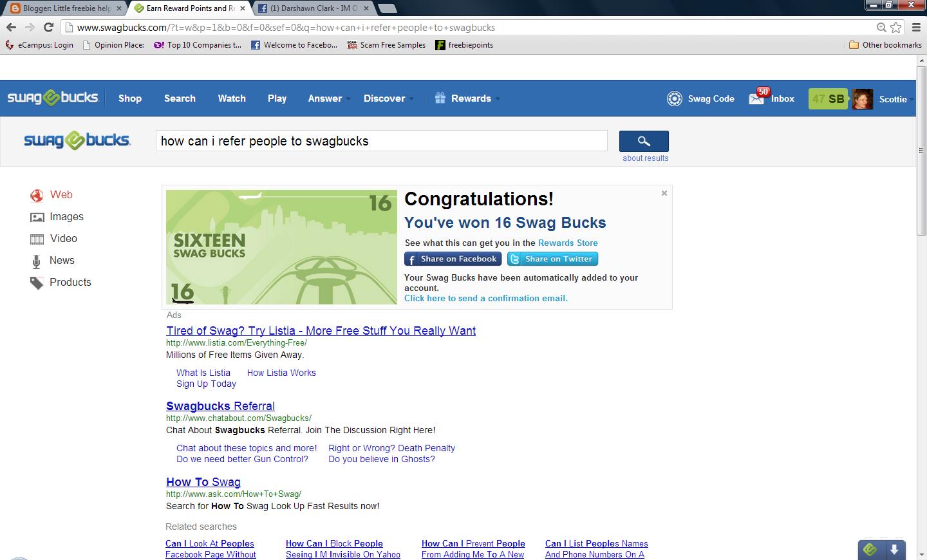
Task: Open the Swag Code gear icon
Action: 674,98
